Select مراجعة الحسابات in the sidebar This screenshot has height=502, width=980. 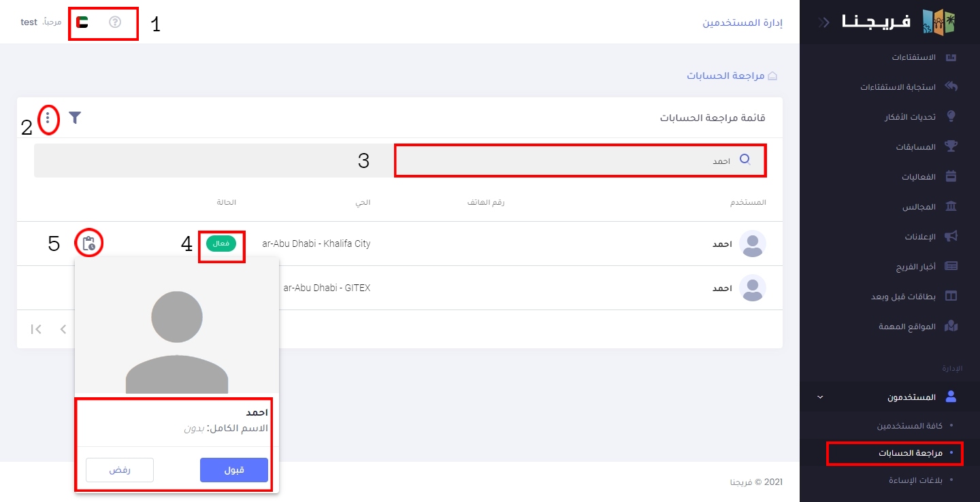click(x=910, y=453)
